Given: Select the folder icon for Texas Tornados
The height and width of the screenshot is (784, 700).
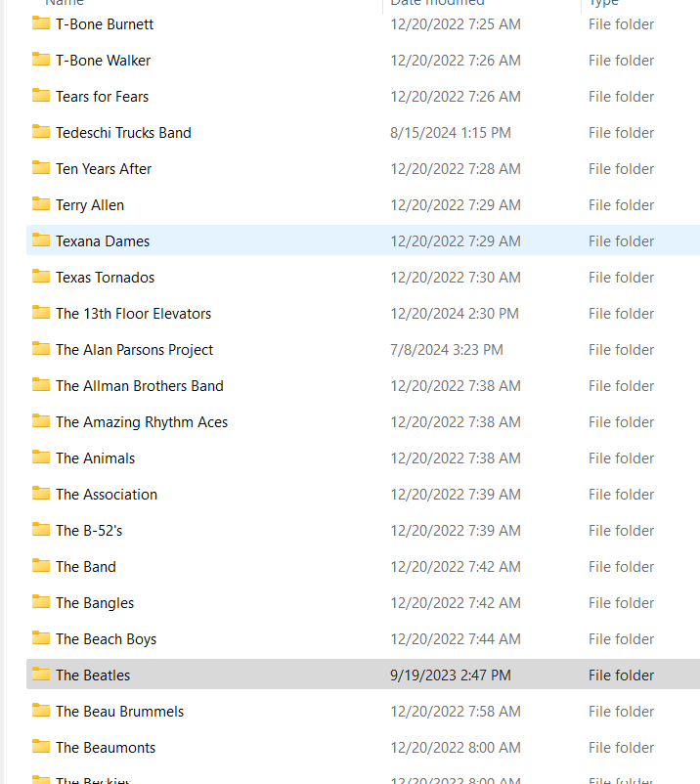Looking at the screenshot, I should (41, 277).
